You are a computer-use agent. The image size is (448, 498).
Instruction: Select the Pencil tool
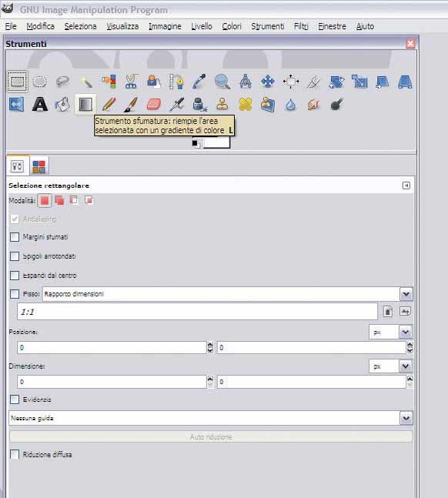(x=109, y=104)
